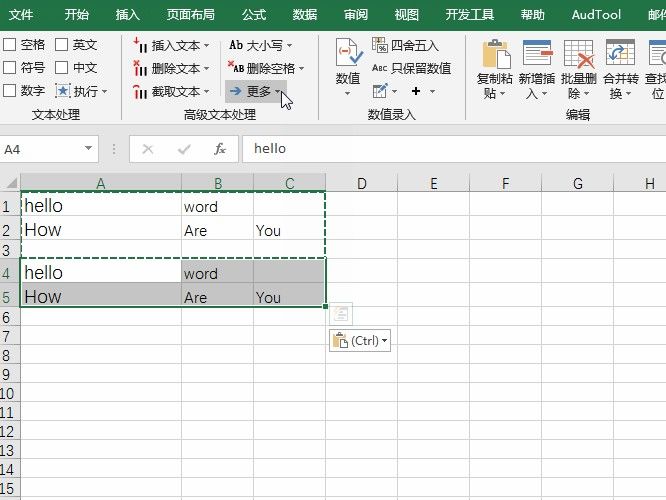
Task: Switch to the 插入 tab
Action: [127, 15]
